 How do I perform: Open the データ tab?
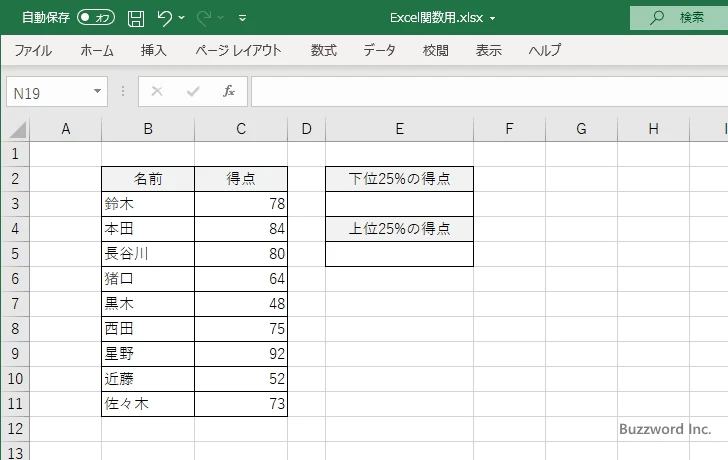coord(379,50)
